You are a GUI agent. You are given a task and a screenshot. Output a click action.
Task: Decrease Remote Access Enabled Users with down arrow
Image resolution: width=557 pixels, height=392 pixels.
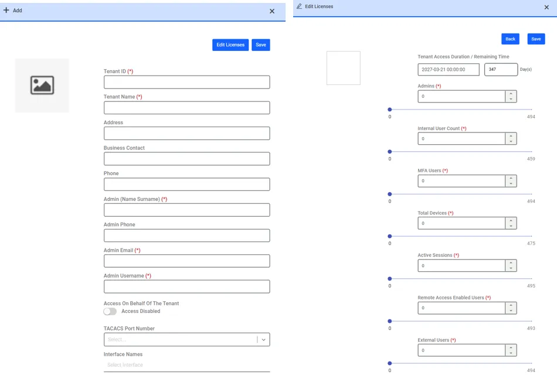pos(511,311)
